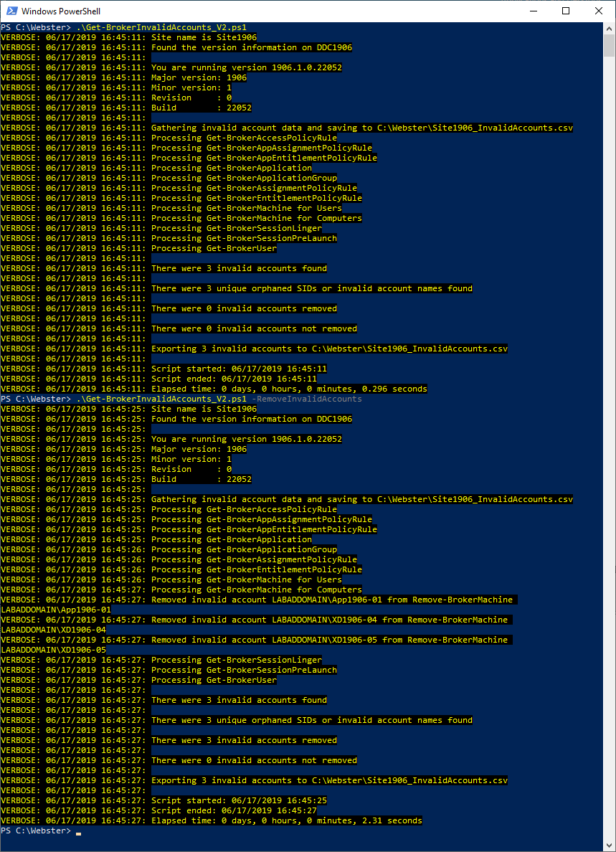
Task: Click 16:45:11 'Gathering invalid account data' line
Action: coord(287,128)
